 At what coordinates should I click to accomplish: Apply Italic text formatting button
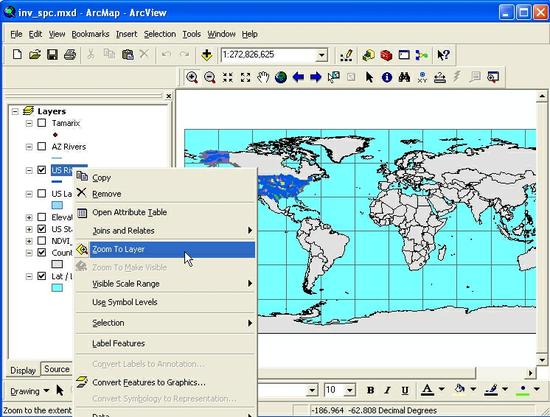coord(387,390)
